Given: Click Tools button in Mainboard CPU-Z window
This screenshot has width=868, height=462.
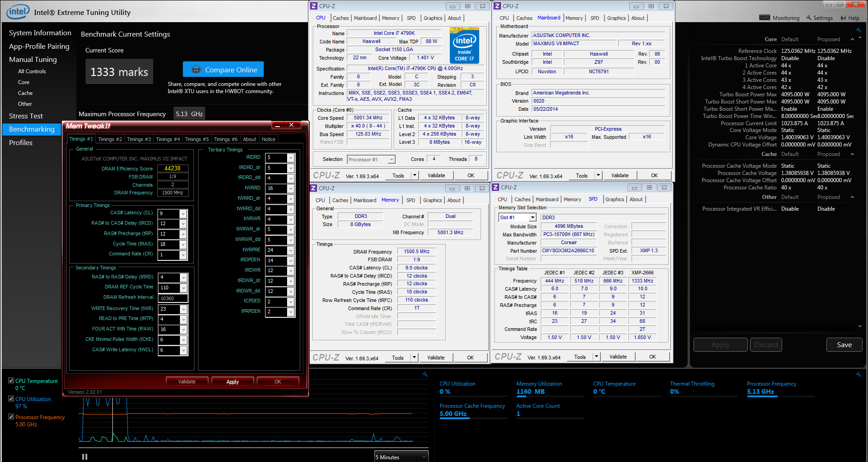Looking at the screenshot, I should [581, 175].
